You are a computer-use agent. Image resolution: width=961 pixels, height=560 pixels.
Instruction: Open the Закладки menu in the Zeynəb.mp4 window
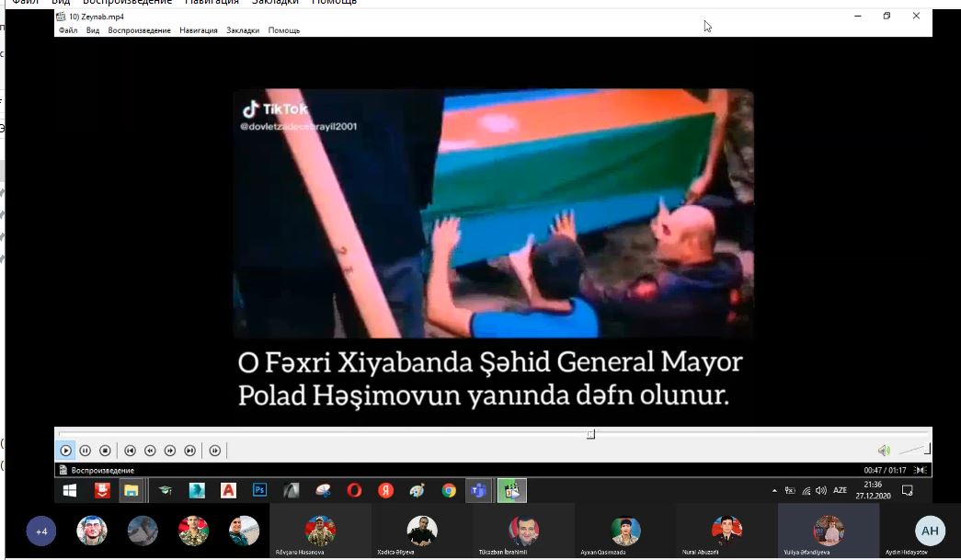point(243,30)
